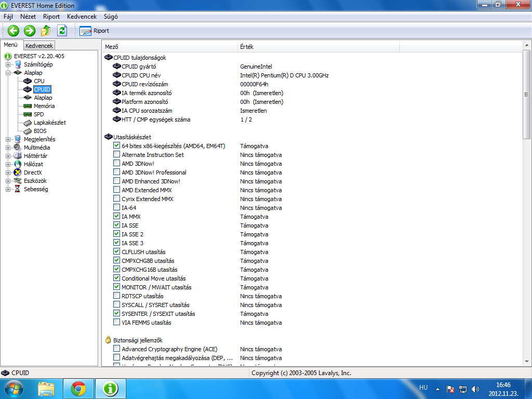Viewport: 532px width, 399px height.
Task: Toggle the IA SSE 3 checkbox
Action: [116, 243]
